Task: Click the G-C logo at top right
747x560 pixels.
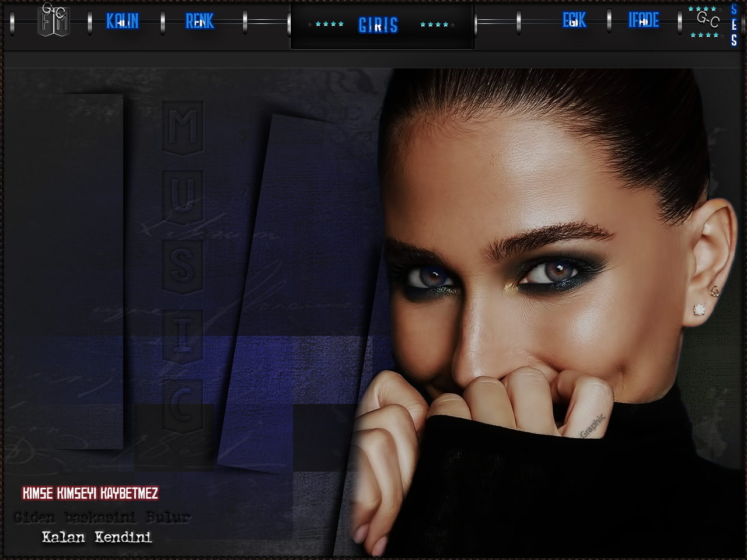Action: [x=707, y=21]
